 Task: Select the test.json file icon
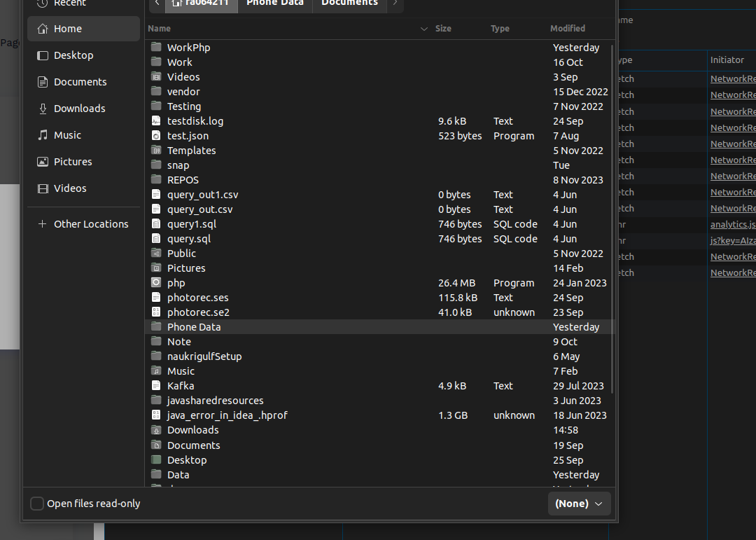click(155, 136)
